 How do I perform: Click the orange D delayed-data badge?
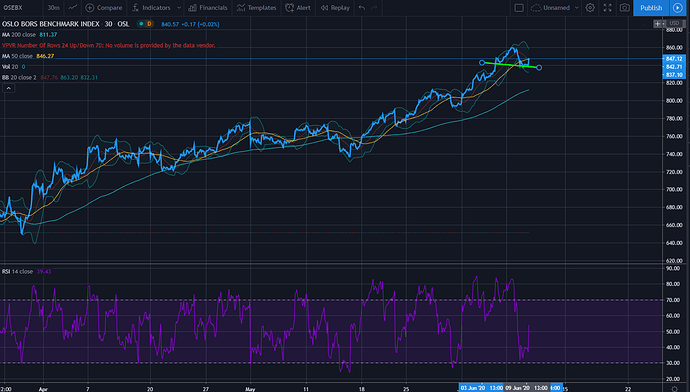[149, 24]
